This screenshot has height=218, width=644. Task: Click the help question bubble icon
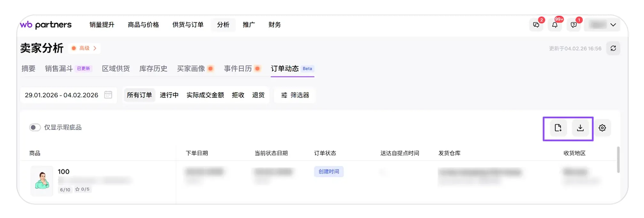point(574,25)
